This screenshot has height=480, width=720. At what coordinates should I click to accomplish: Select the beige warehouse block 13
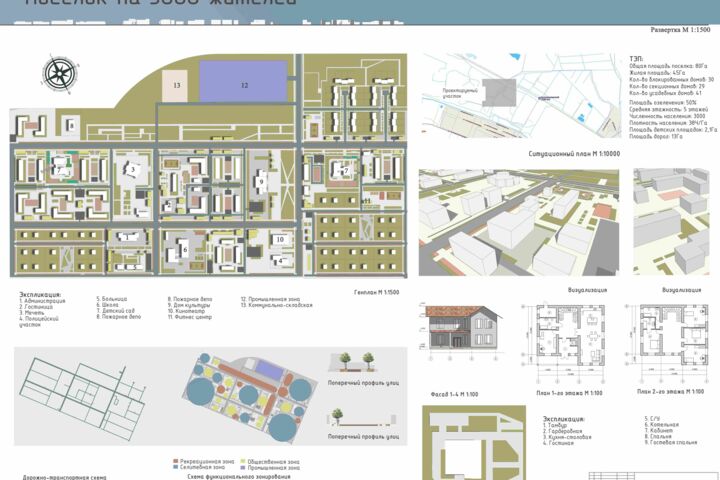[175, 86]
